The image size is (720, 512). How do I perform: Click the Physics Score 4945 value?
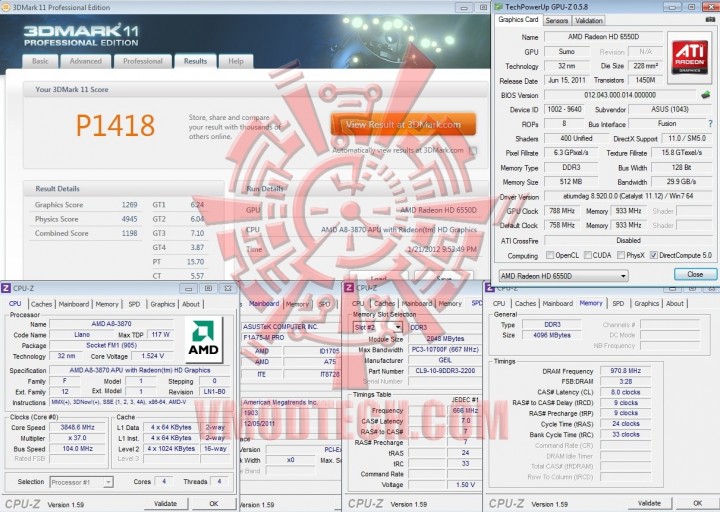[129, 219]
